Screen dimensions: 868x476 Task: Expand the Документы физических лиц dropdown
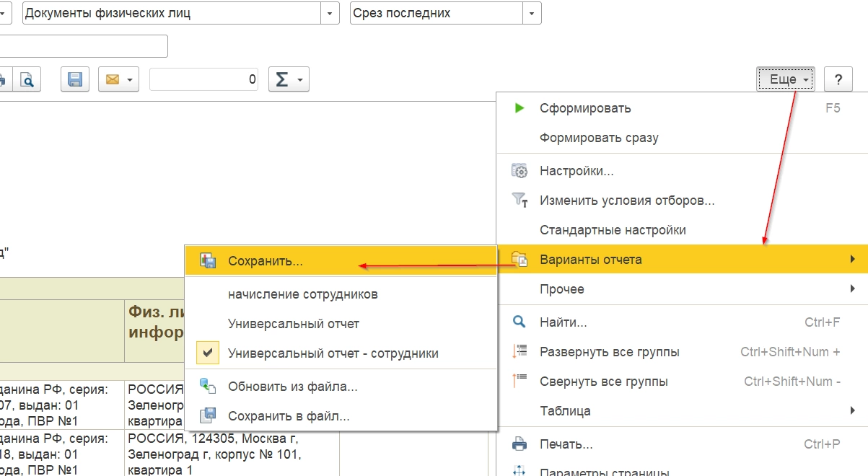click(x=330, y=13)
